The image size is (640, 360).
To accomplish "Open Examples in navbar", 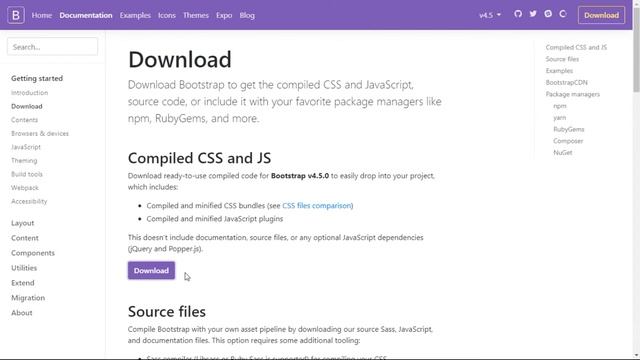I will pos(135,15).
